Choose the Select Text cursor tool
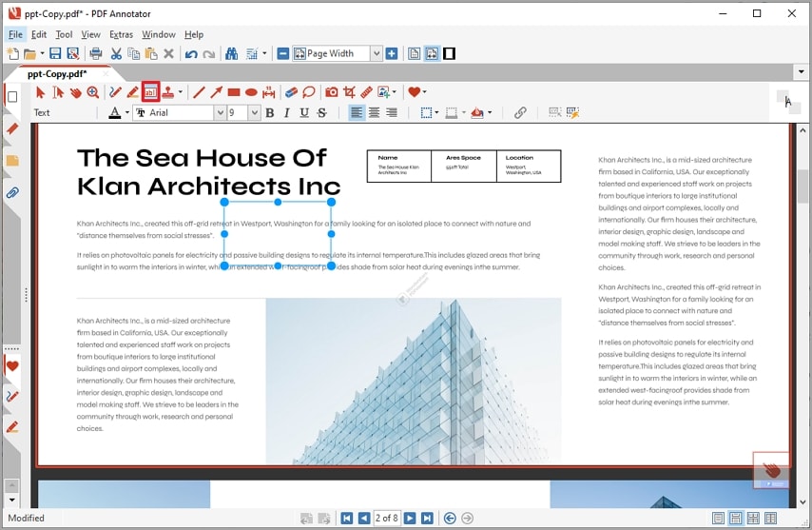The image size is (812, 530). pyautogui.click(x=58, y=92)
